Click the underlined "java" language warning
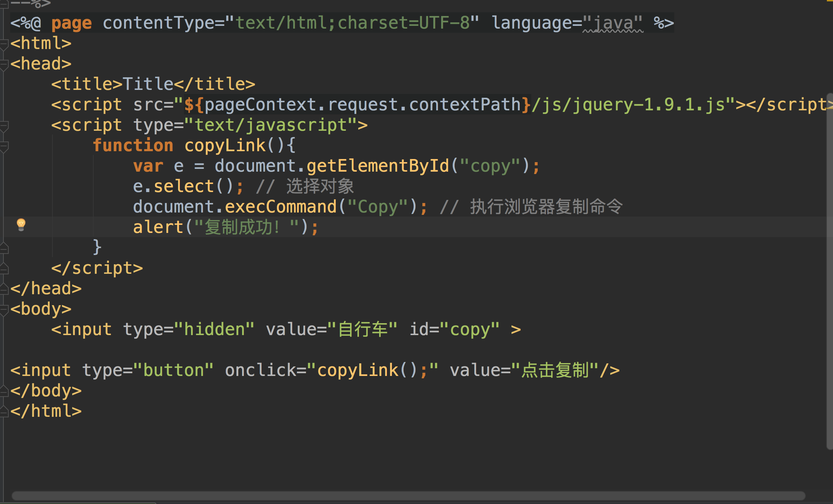 tap(613, 23)
